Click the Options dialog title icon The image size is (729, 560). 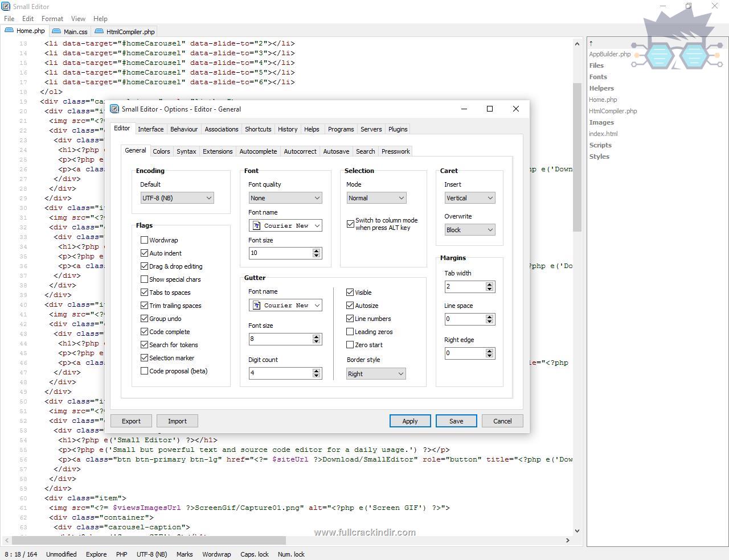click(x=114, y=109)
